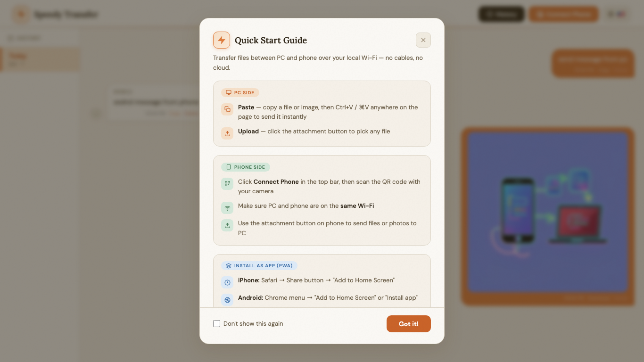Viewport: 644px width, 362px height.
Task: Click the Upload icon under PC Side
Action: pos(227,133)
